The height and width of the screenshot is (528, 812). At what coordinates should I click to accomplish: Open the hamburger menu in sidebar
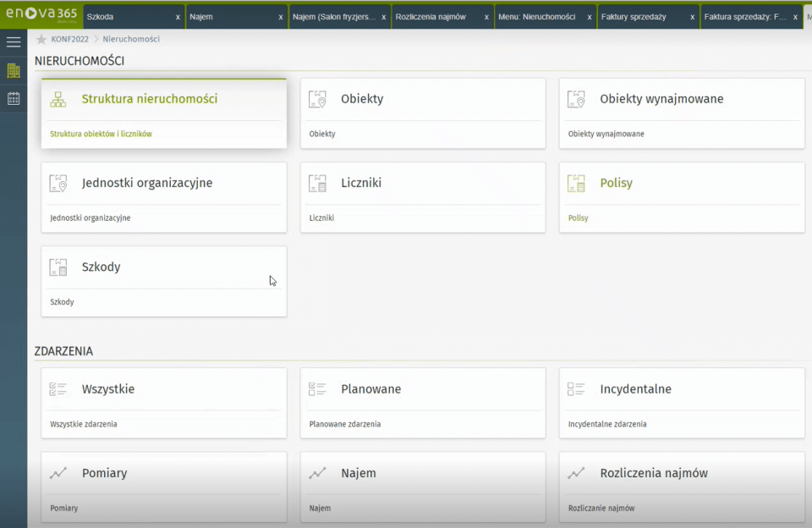pyautogui.click(x=14, y=41)
